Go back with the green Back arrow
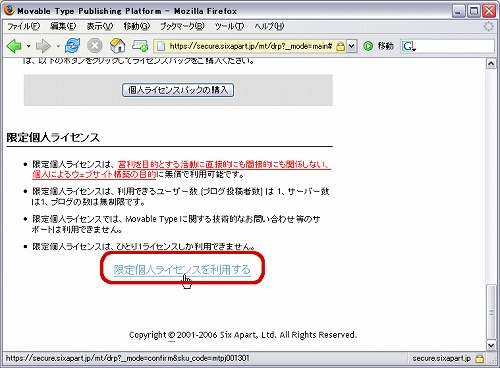This screenshot has height=368, width=500. 14,46
